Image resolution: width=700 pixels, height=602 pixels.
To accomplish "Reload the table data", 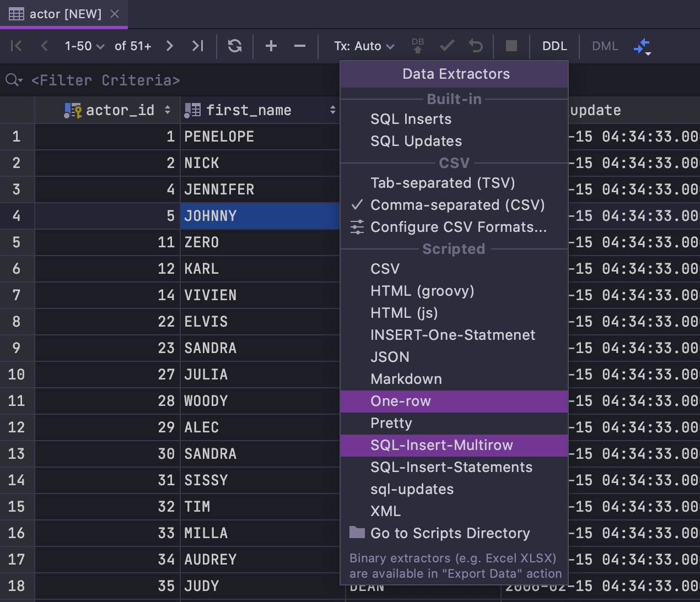I will 235,46.
